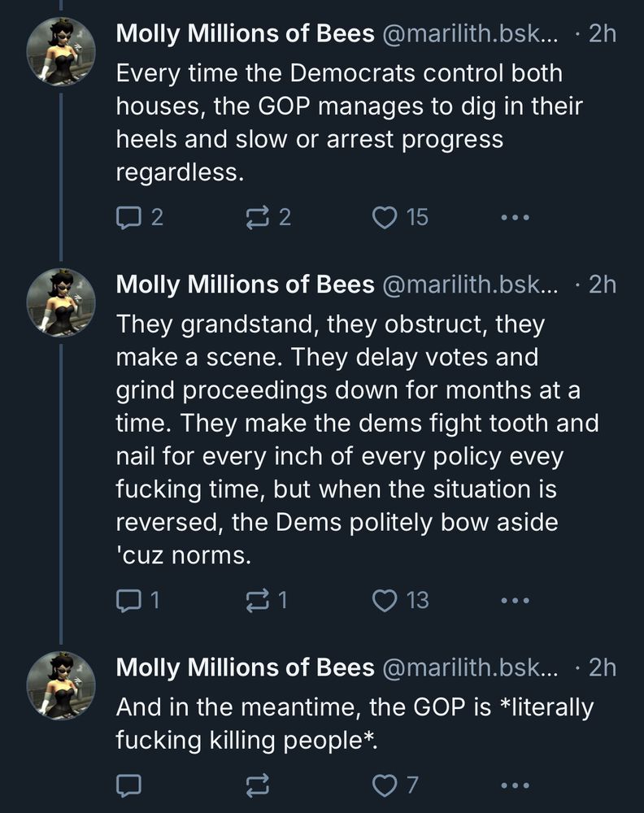Image resolution: width=644 pixels, height=813 pixels.
Task: Reply to the post about Democrats controlling both houses
Action: pyautogui.click(x=130, y=217)
